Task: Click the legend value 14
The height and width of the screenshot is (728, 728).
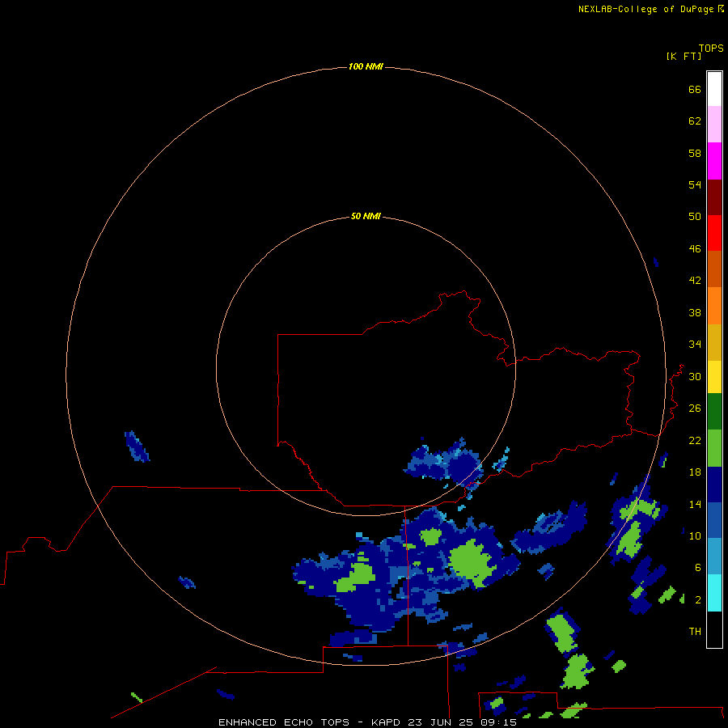Action: pos(695,504)
